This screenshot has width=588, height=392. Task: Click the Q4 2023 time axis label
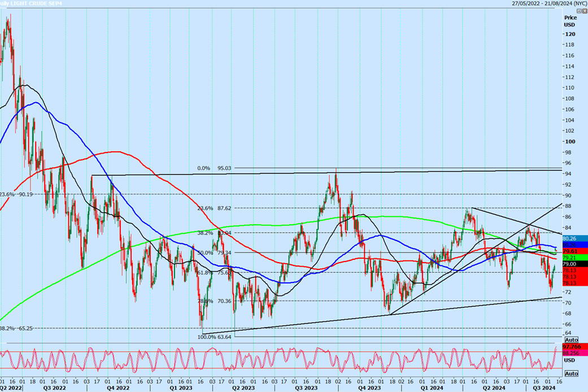[x=369, y=388]
